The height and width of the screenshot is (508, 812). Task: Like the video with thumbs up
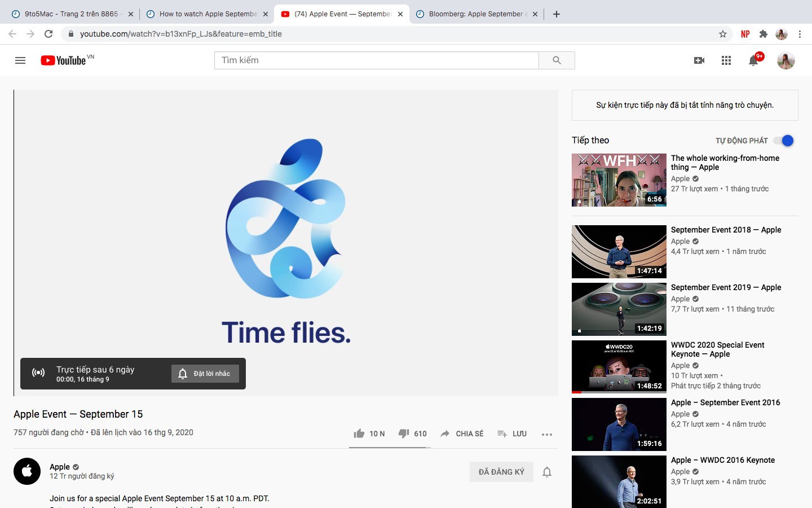pos(359,433)
